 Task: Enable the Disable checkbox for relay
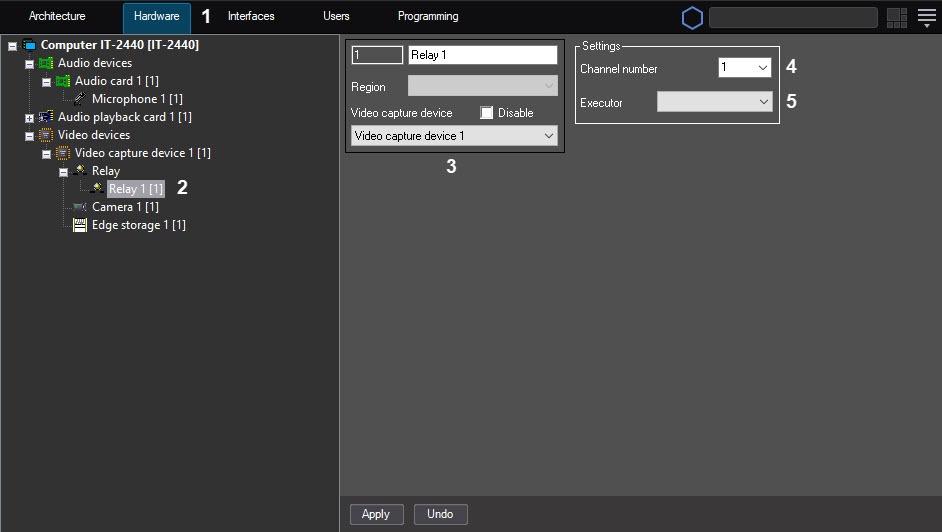pos(487,113)
